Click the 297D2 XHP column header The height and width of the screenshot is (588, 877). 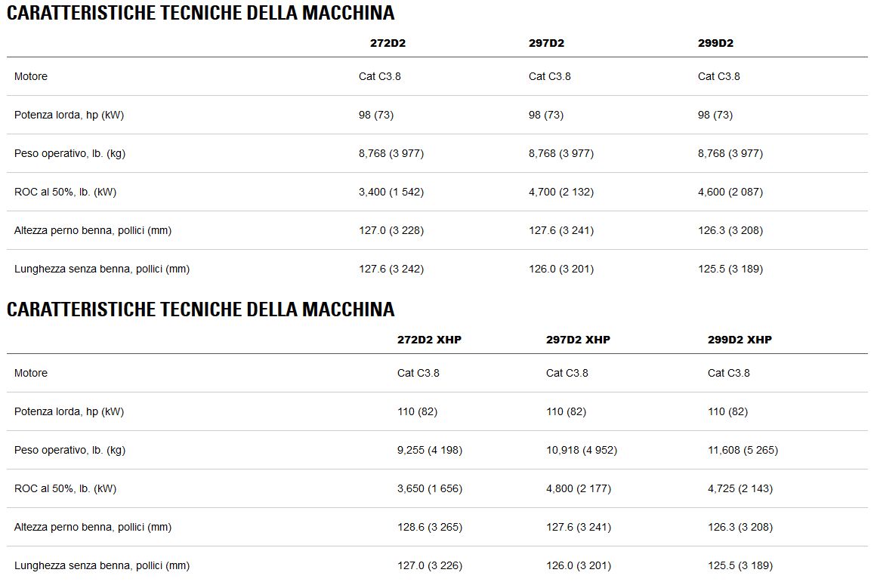point(578,340)
